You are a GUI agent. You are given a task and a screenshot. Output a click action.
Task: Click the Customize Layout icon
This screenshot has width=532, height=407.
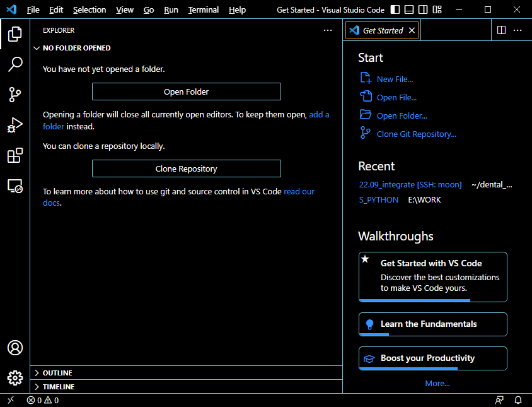pos(437,9)
